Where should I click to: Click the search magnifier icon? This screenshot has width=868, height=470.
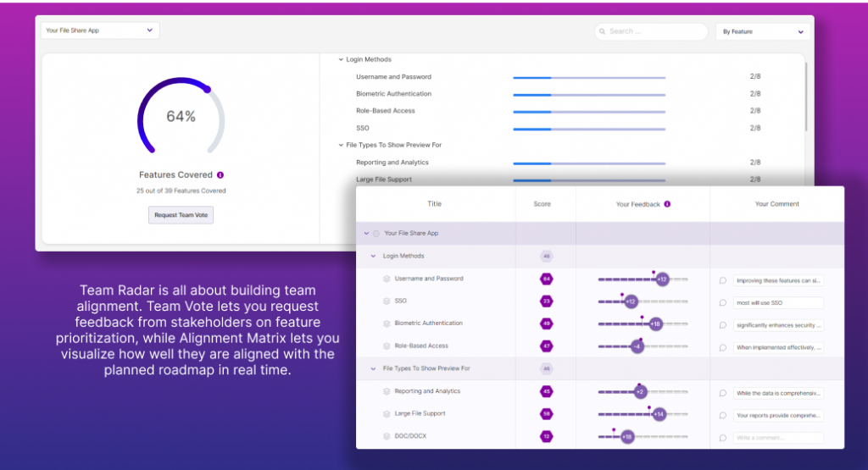click(x=602, y=31)
